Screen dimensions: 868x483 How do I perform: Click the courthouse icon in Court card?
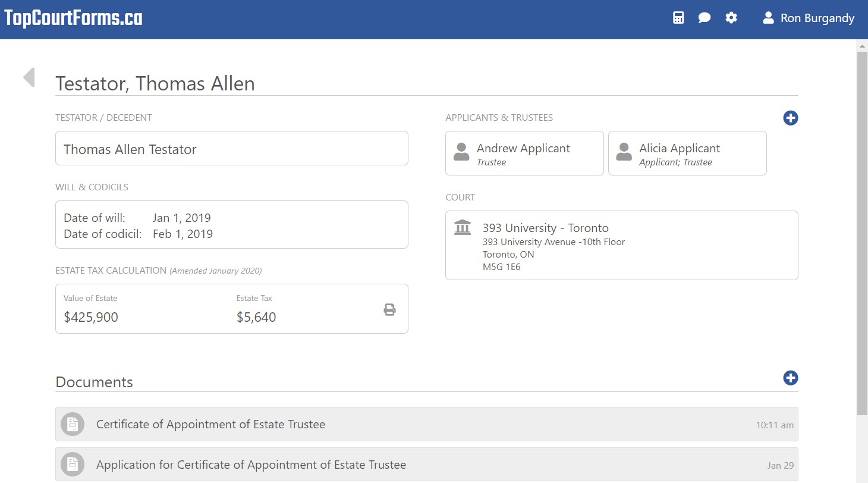click(462, 228)
